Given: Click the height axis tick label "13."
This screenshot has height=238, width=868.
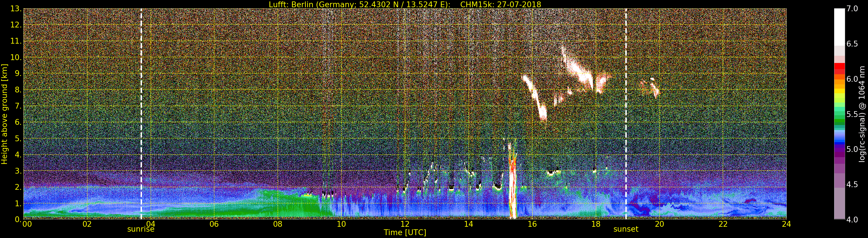Looking at the screenshot, I should (x=16, y=9).
